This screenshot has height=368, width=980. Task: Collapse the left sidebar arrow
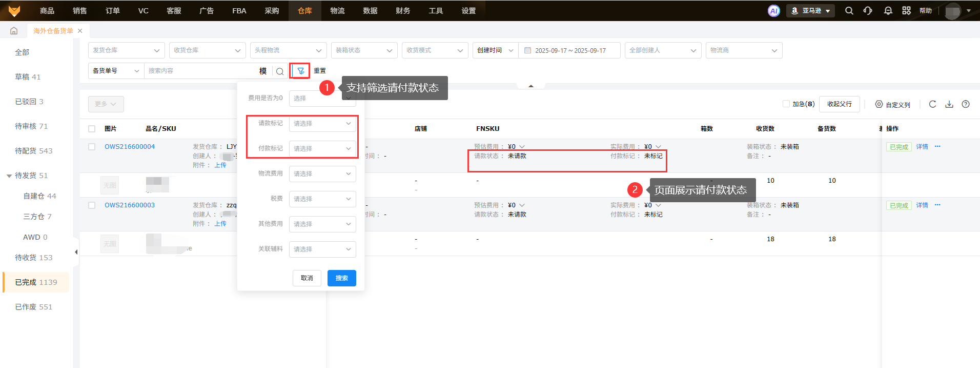76,252
